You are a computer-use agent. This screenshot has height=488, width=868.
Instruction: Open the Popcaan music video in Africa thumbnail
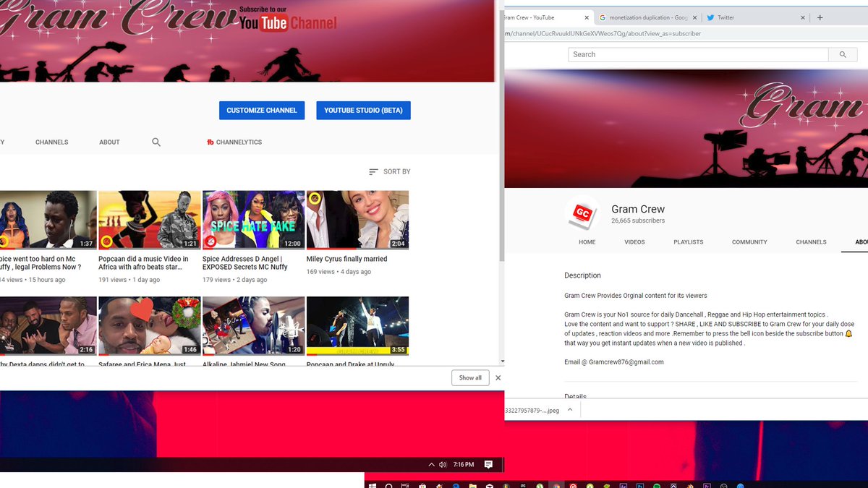coord(149,220)
